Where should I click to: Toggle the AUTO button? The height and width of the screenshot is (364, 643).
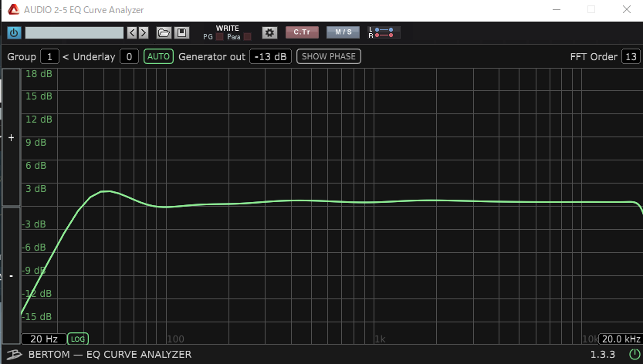tap(158, 56)
